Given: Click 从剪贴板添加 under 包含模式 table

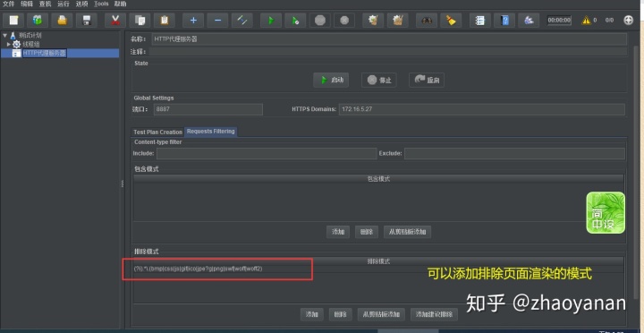Looking at the screenshot, I should click(x=408, y=232).
